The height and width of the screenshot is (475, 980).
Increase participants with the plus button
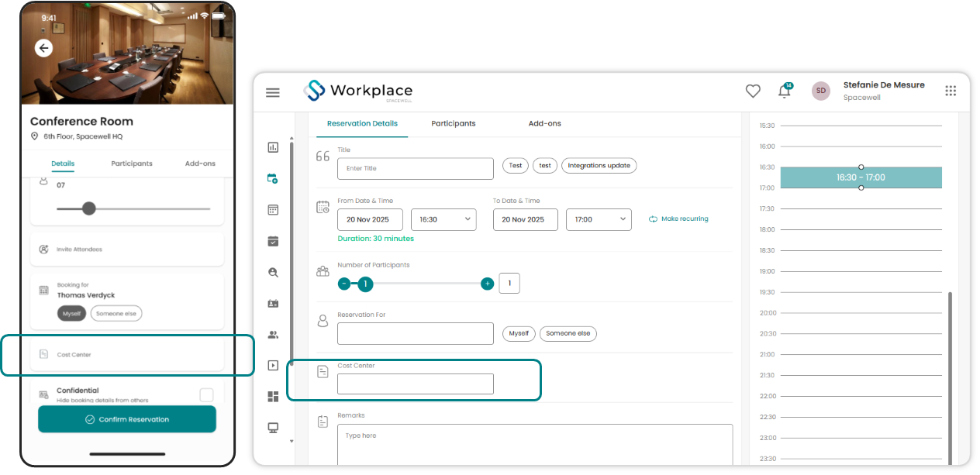coord(488,284)
